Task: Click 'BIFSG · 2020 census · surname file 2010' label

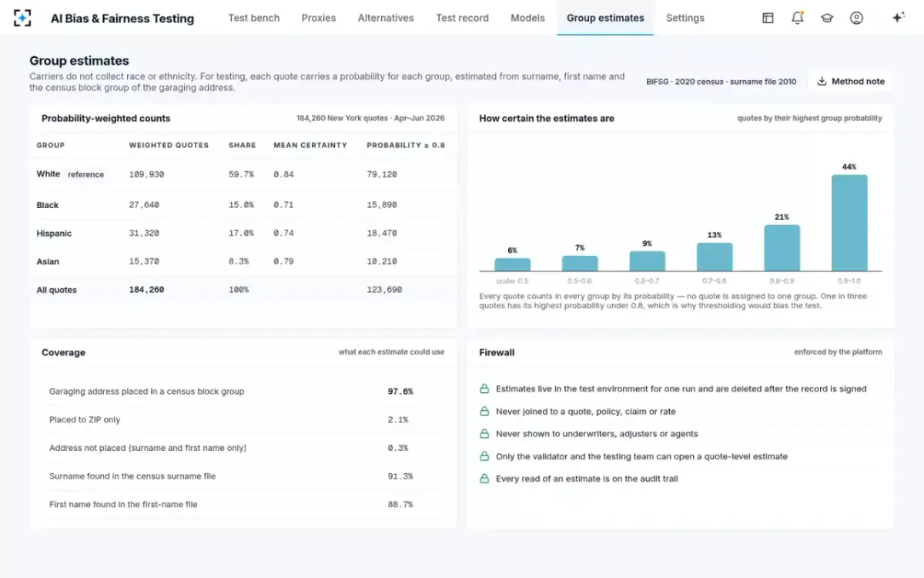Action: pos(721,81)
